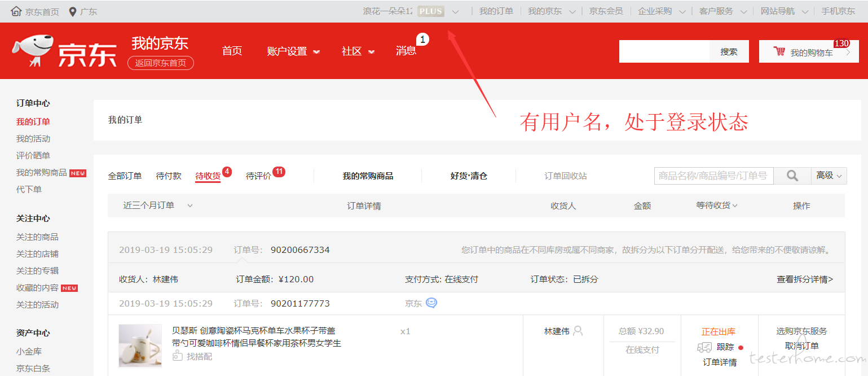
Task: Click the 京东首页 link in top bar
Action: [x=42, y=12]
